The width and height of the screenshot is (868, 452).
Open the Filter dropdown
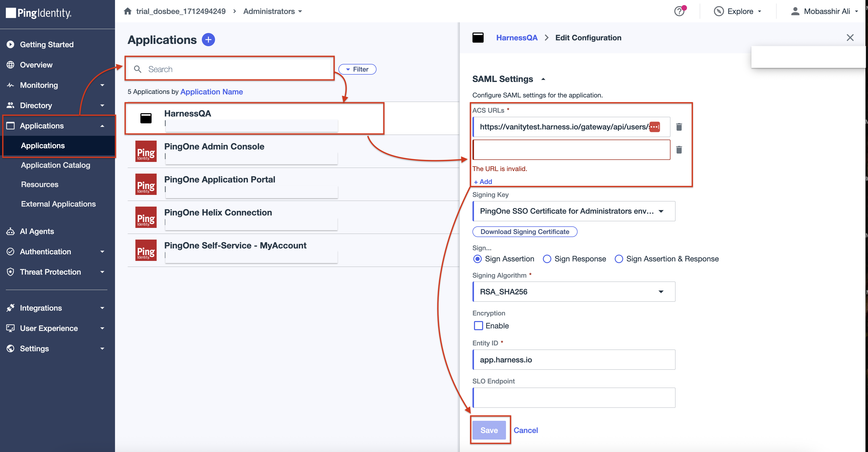coord(357,69)
